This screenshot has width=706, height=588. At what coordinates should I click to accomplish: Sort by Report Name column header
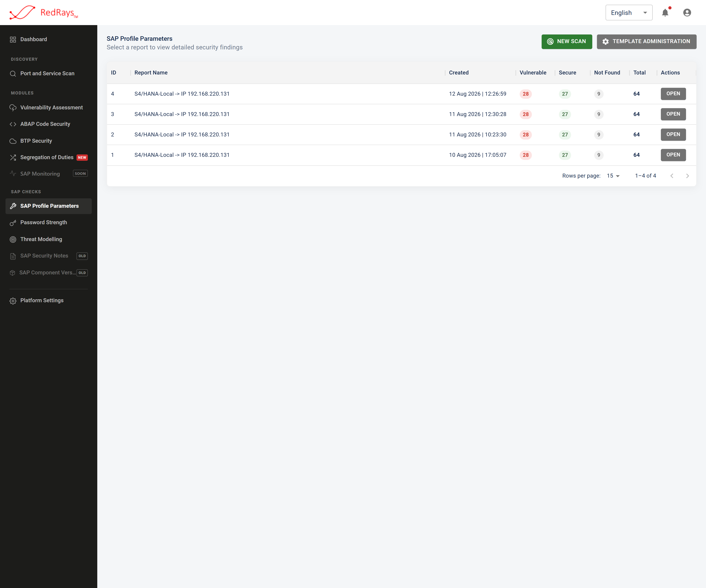click(151, 73)
